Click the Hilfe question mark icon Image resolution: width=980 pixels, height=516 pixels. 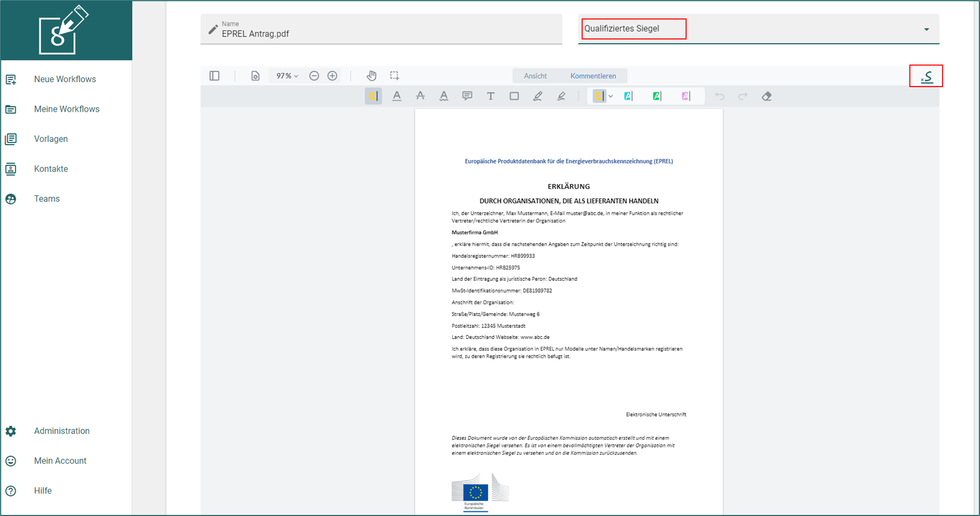tap(11, 491)
